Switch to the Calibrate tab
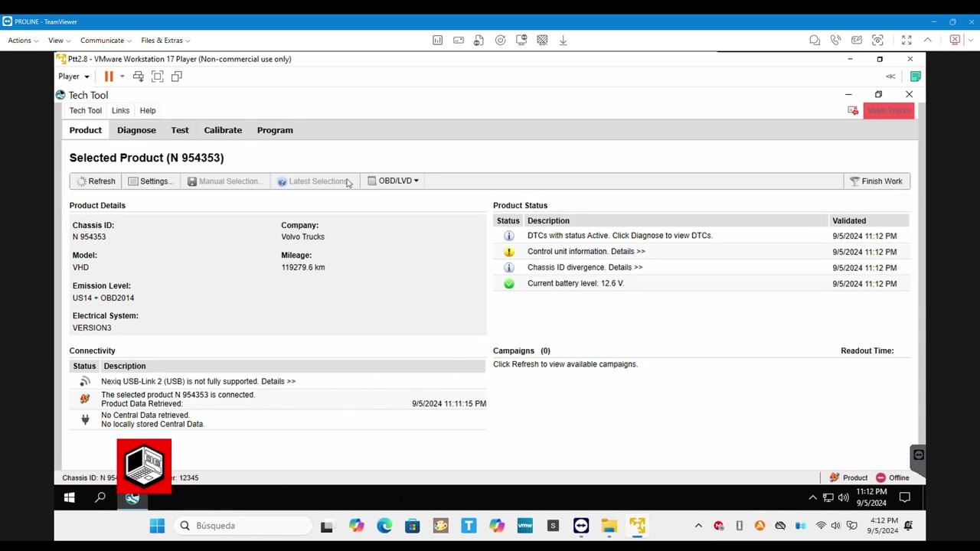Viewport: 980px width, 551px height. (x=223, y=130)
